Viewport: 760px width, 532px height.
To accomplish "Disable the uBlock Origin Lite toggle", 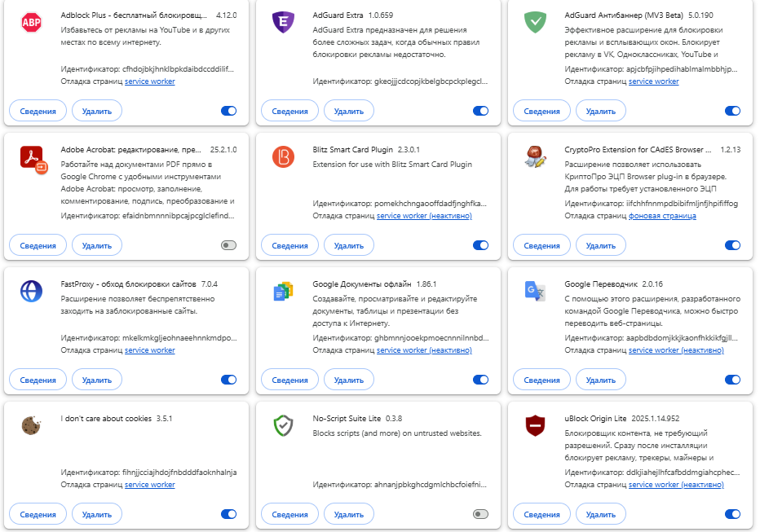I will 732,514.
